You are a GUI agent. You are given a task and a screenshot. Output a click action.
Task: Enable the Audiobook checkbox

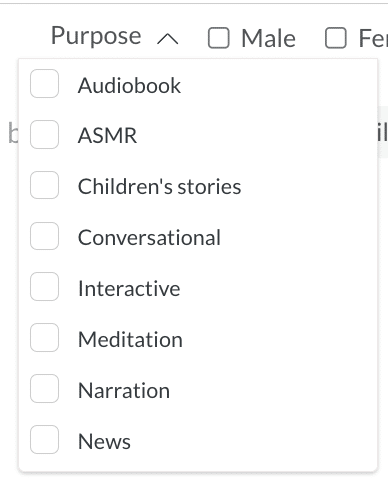[44, 83]
